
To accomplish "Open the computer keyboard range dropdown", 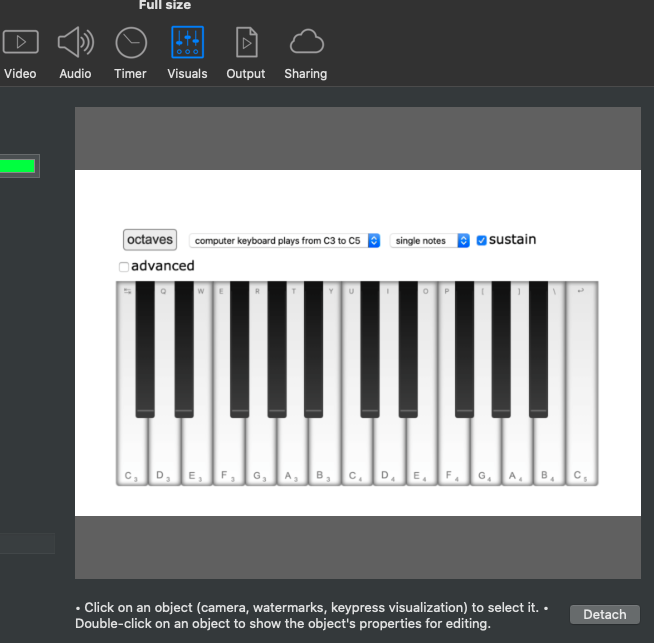I will tap(285, 241).
